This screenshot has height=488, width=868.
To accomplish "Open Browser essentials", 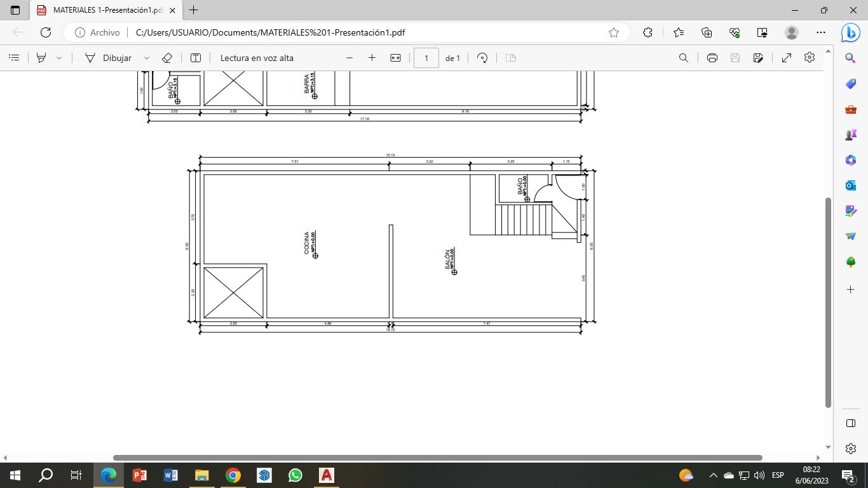I will point(735,32).
